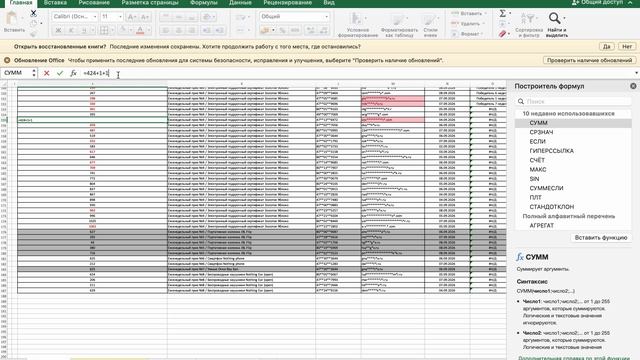The width and height of the screenshot is (640, 360).
Task: Open the Рецензирование tab
Action: tap(288, 2)
